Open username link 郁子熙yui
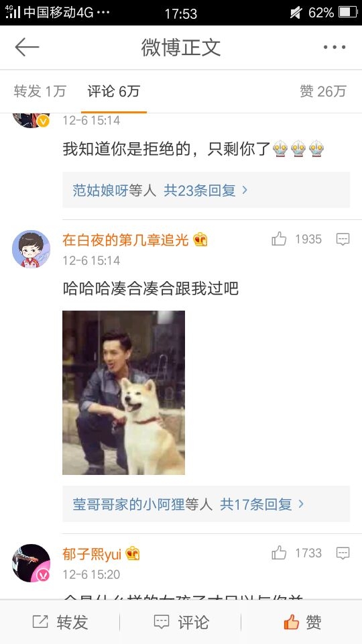 point(92,554)
